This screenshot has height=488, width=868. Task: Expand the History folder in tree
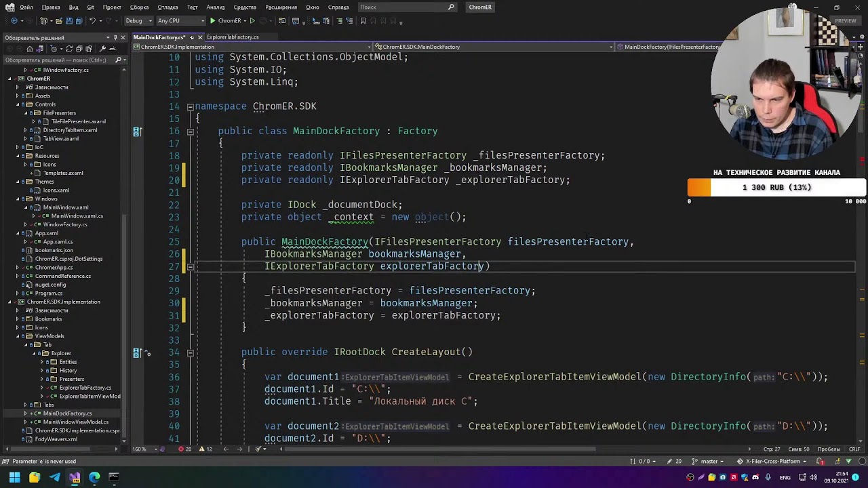coord(42,371)
